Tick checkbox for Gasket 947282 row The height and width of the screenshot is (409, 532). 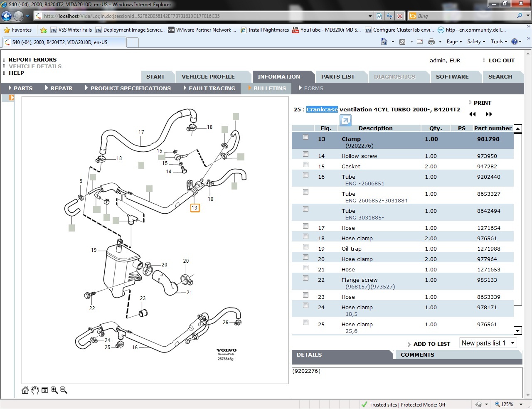click(x=306, y=165)
